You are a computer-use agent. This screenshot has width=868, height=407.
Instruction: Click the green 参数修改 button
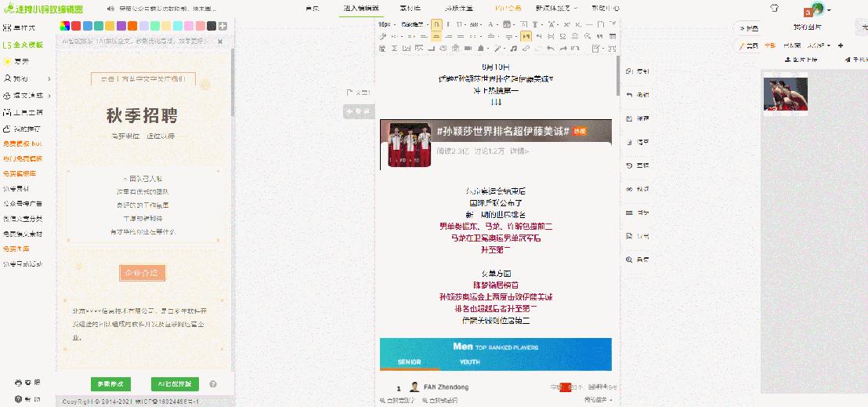click(110, 383)
